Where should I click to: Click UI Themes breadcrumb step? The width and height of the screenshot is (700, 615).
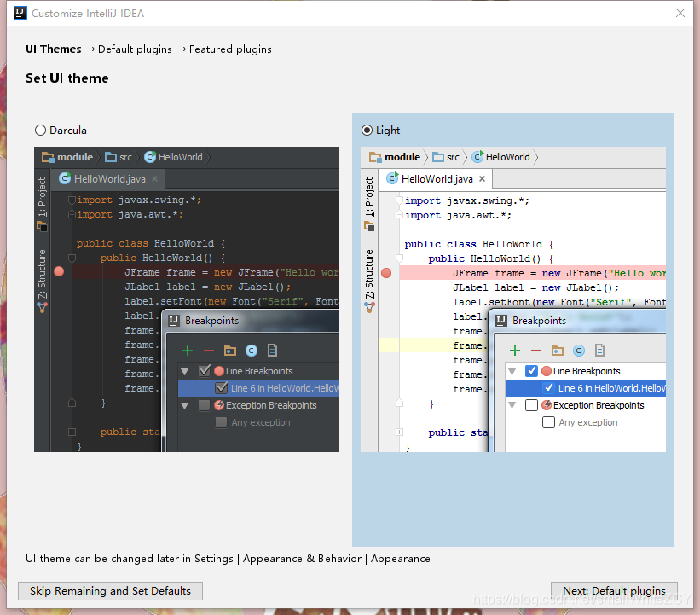pos(54,49)
